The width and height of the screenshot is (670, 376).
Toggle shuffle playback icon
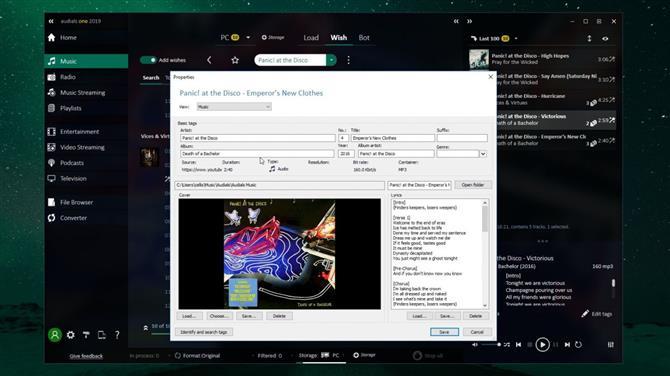point(507,344)
